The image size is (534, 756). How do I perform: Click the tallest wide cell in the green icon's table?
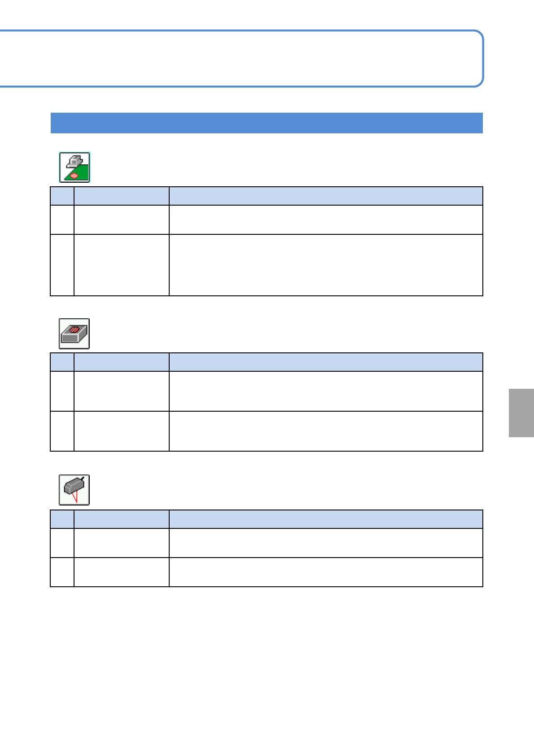(326, 265)
